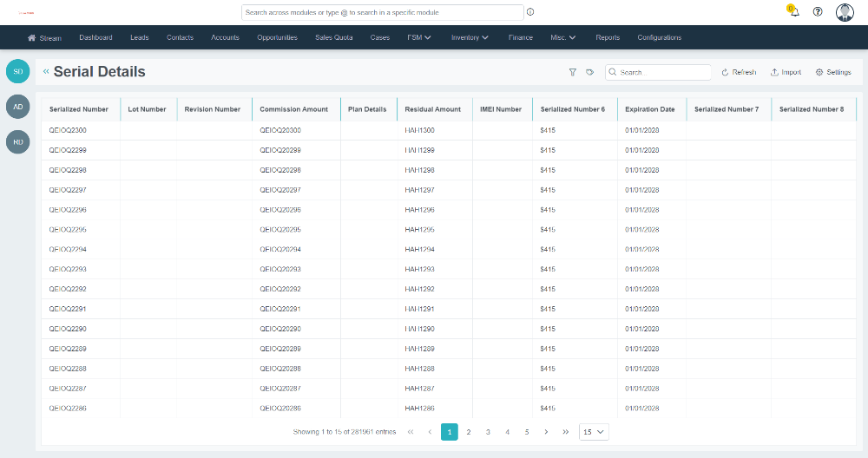Open the notifications bell
Image resolution: width=868 pixels, height=458 pixels.
[x=793, y=12]
